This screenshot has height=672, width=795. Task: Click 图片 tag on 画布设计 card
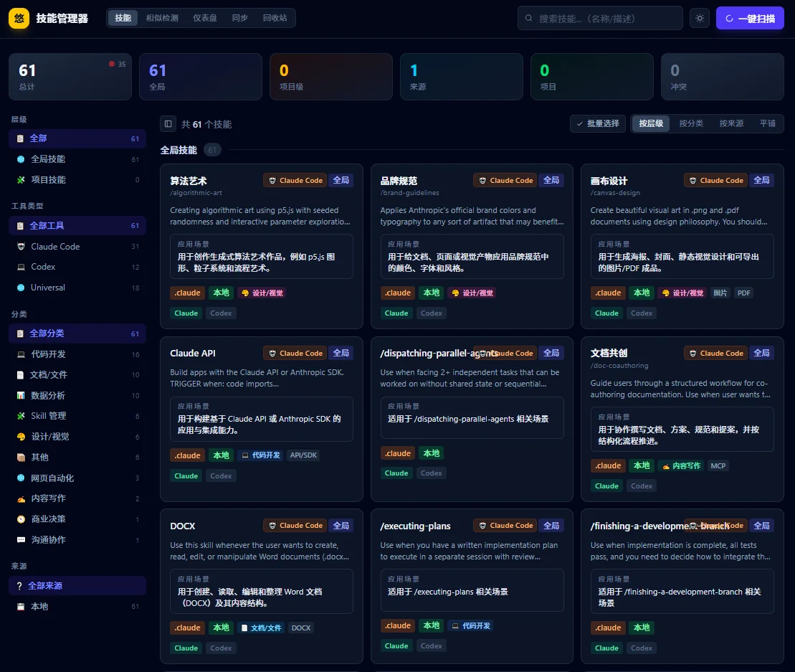click(x=720, y=293)
